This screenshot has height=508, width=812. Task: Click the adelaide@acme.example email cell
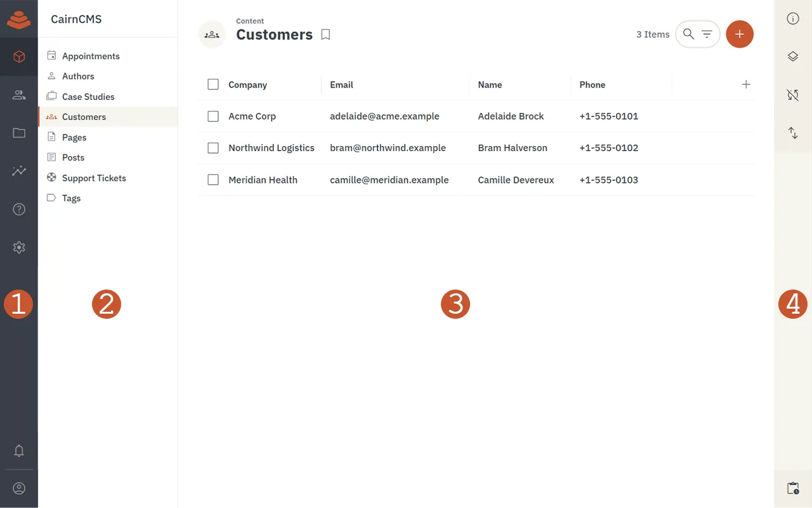(x=384, y=116)
